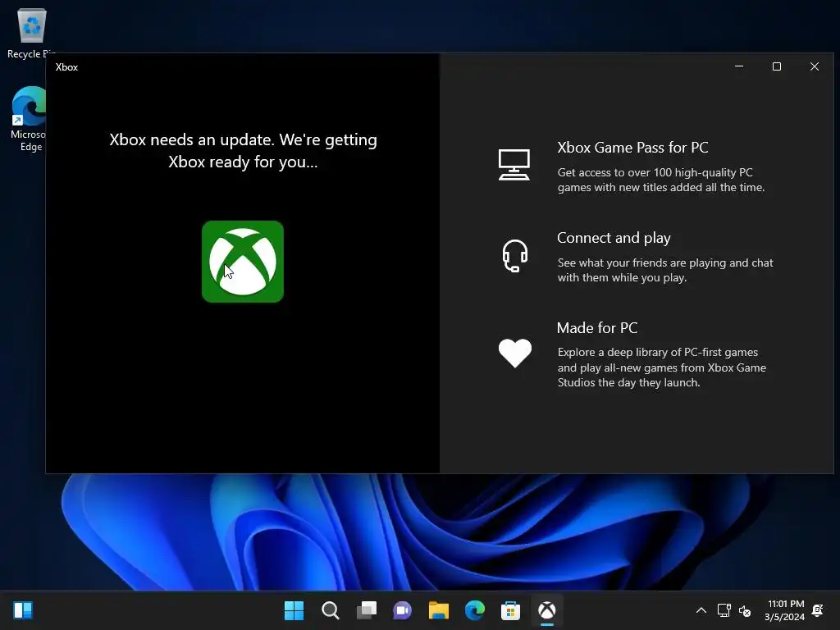Launch Microsoft Edge from the taskbar
840x630 pixels.
click(x=475, y=610)
